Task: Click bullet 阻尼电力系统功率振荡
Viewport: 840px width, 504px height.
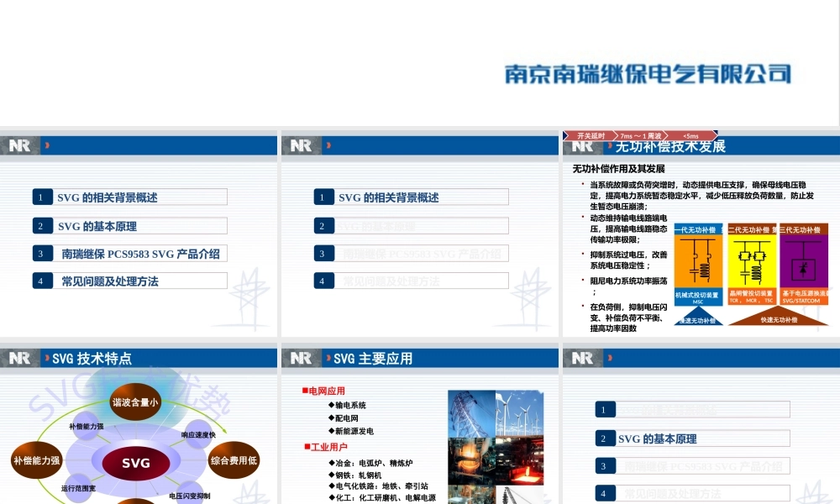Action: [x=629, y=286]
